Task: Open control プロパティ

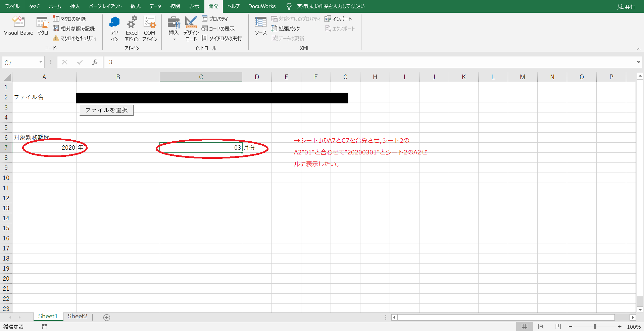Action: tap(215, 19)
